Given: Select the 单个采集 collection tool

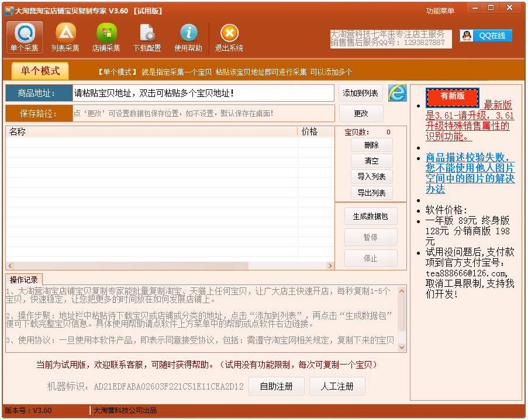Looking at the screenshot, I should coord(24,38).
